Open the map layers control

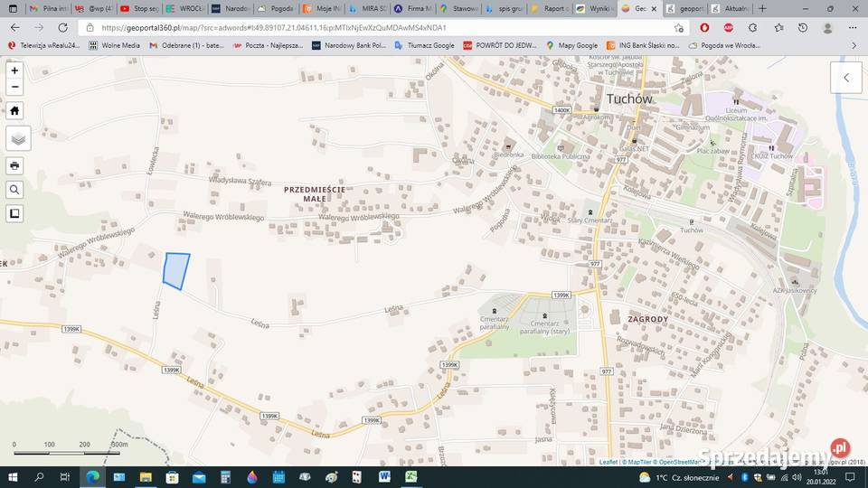(18, 138)
